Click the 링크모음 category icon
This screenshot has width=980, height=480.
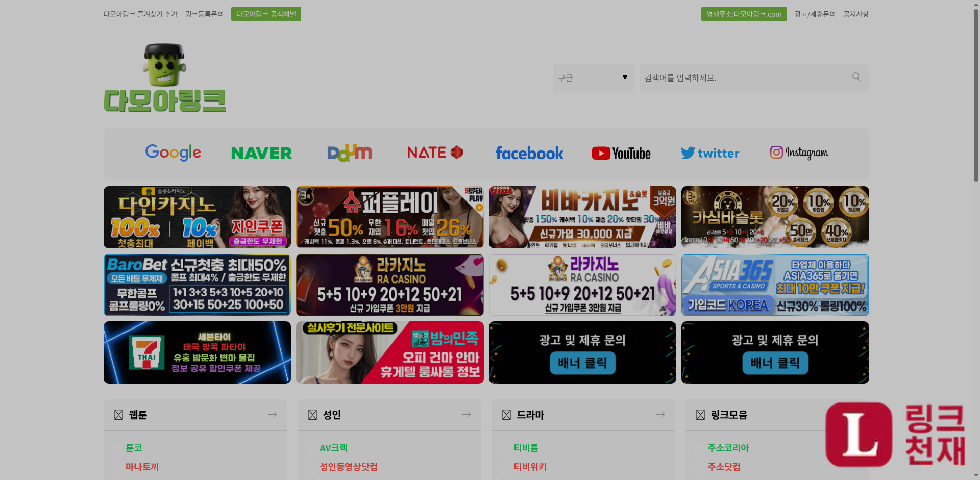[700, 415]
